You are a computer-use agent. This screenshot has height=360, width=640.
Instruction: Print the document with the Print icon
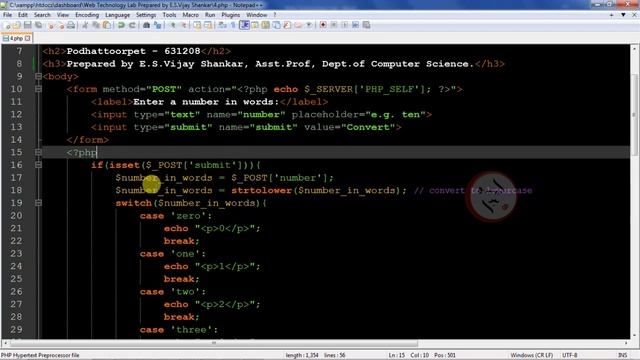pos(71,25)
